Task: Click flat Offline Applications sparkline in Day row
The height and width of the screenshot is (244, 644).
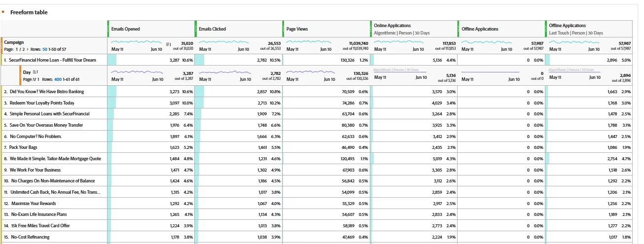Action: (490, 72)
